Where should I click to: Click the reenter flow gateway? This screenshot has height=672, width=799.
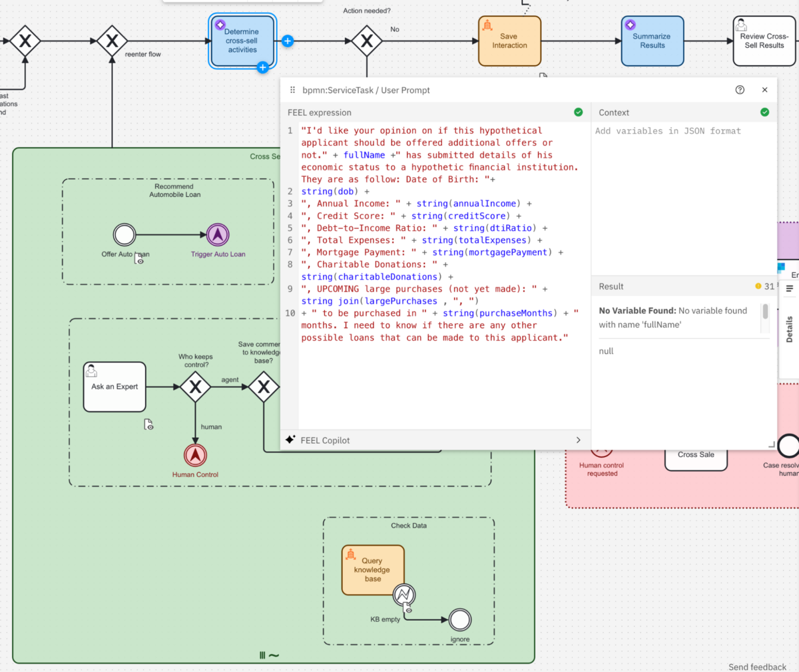tap(112, 41)
